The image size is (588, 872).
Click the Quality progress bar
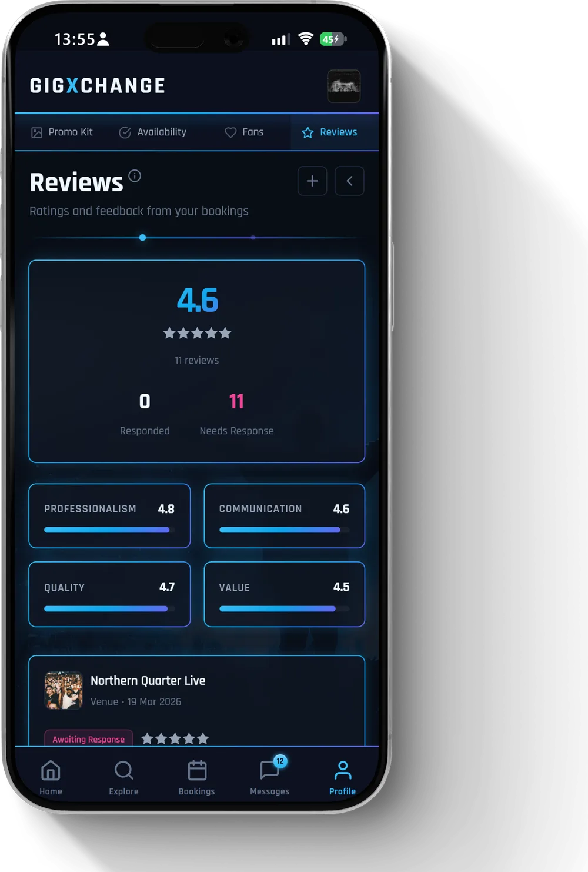coord(109,609)
